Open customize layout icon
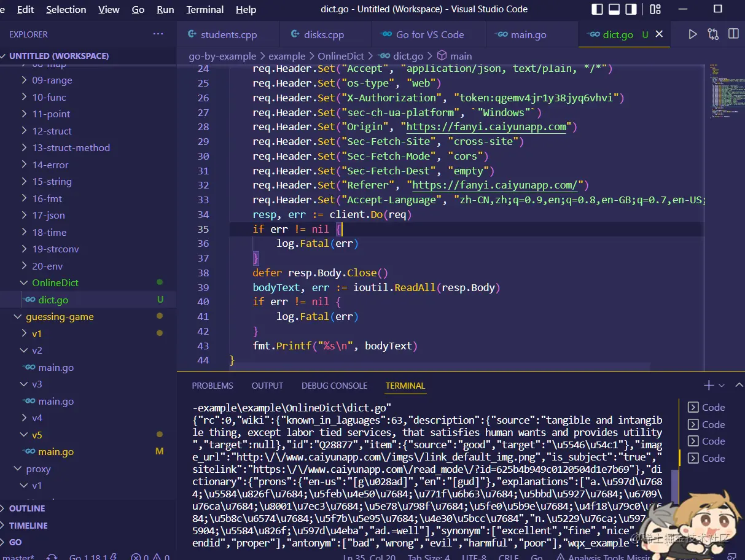This screenshot has width=745, height=560. click(x=655, y=9)
